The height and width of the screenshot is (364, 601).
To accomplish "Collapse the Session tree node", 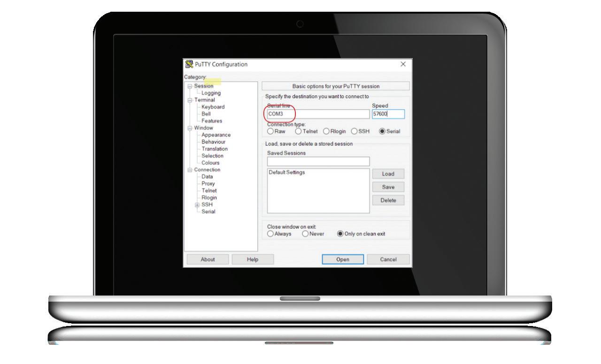I will [x=190, y=86].
